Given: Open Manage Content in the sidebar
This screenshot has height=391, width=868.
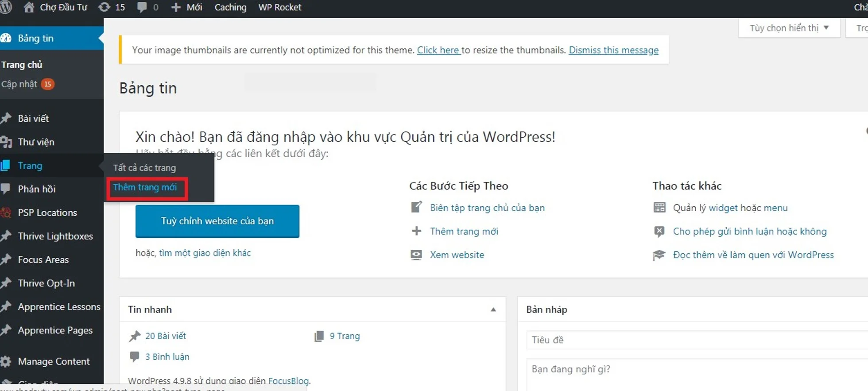Looking at the screenshot, I should pos(54,361).
